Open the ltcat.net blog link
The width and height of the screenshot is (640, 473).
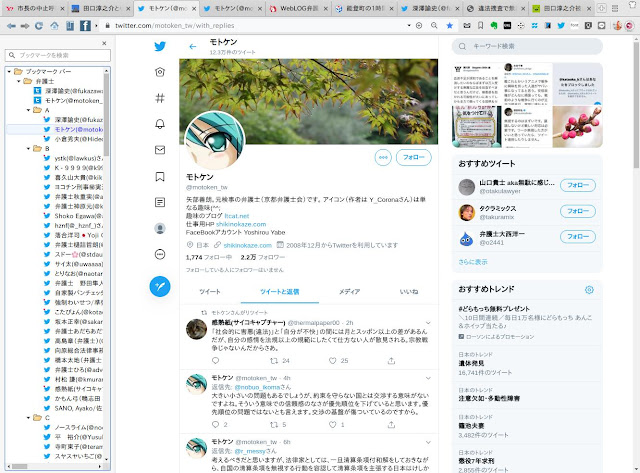pos(237,216)
